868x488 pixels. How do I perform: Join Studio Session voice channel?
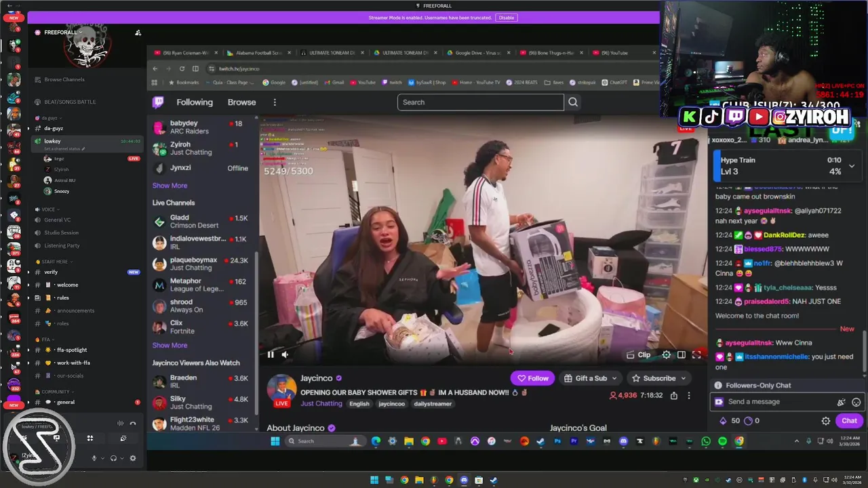pos(61,232)
